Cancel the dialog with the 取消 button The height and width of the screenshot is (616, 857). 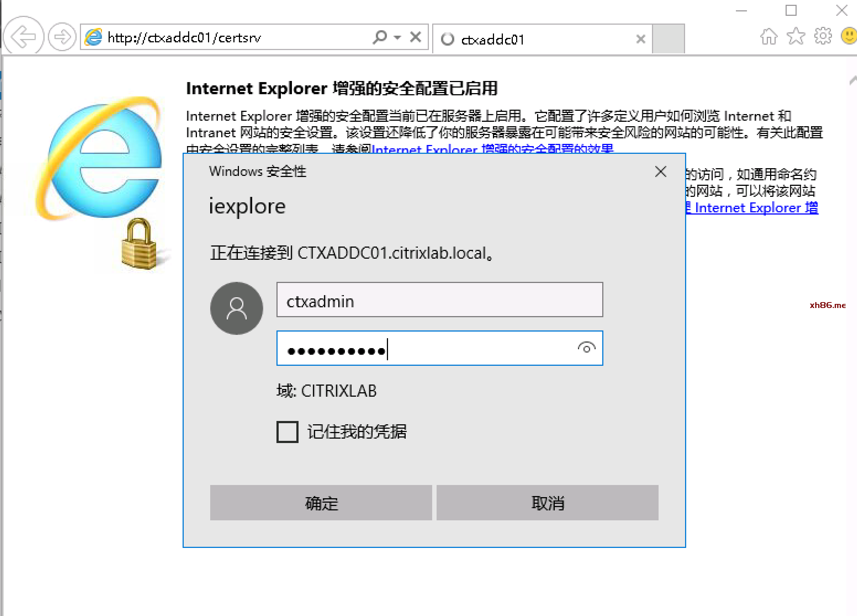coord(547,503)
